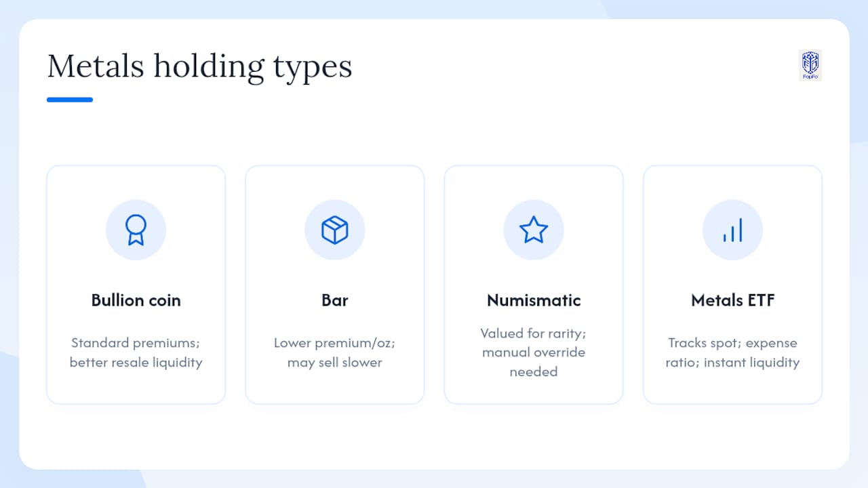
Task: Click the blue underline beneath the title
Action: [70, 100]
